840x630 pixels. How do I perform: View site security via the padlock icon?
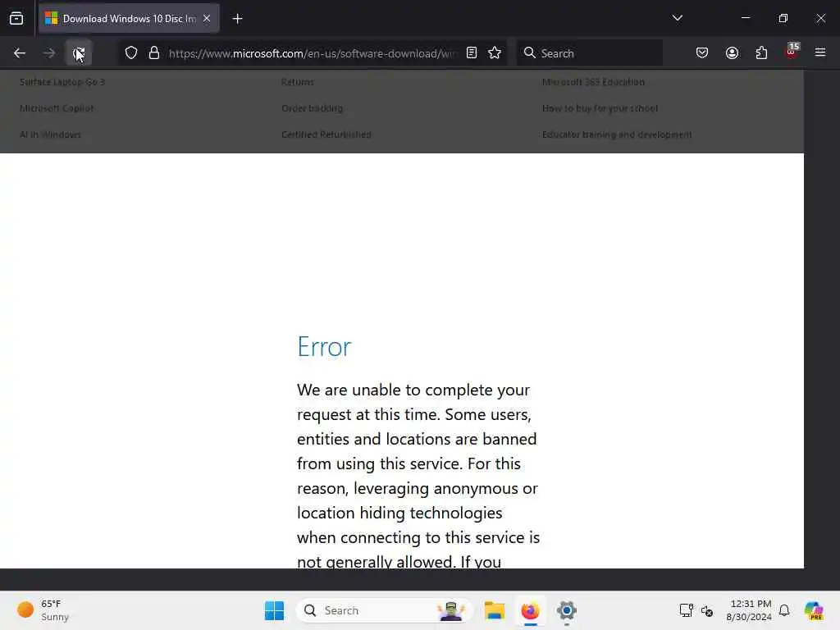pos(154,53)
